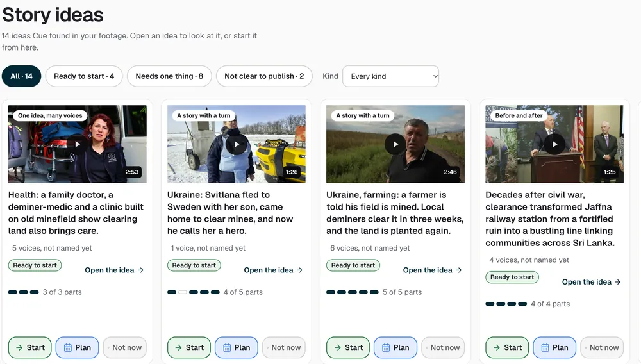
Task: Choose Not now for Svitlana story
Action: tap(284, 347)
